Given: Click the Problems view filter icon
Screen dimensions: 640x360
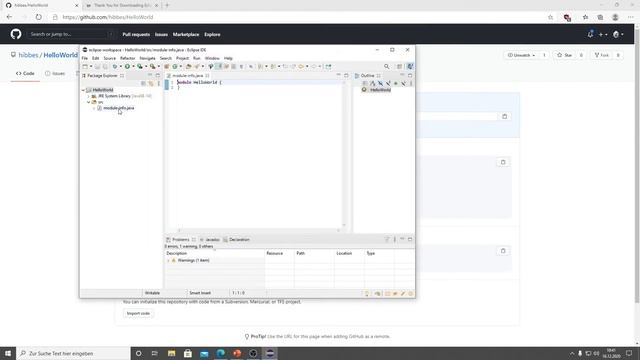Looking at the screenshot, I should pos(387,239).
